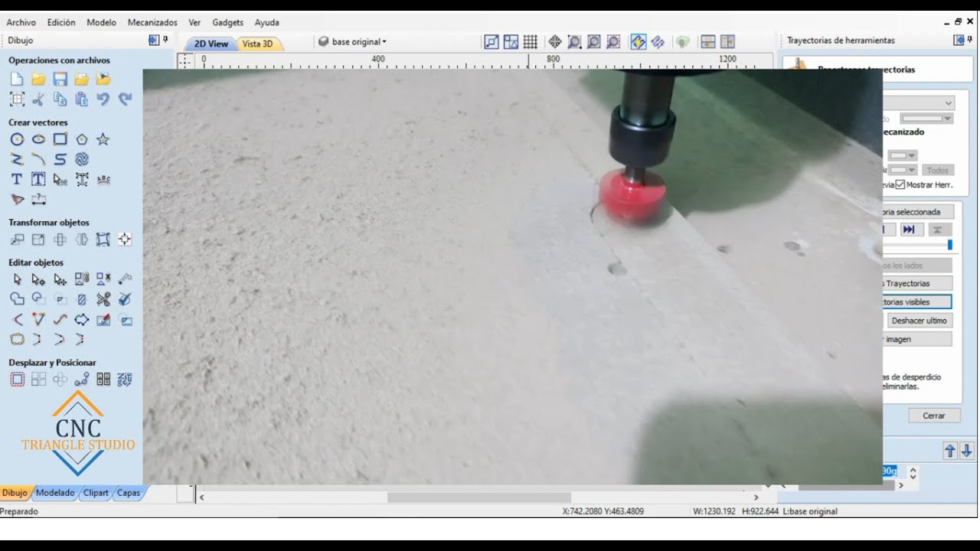This screenshot has height=551, width=980.
Task: Expand the top combo box in the toolpath panel
Action: pos(918,103)
